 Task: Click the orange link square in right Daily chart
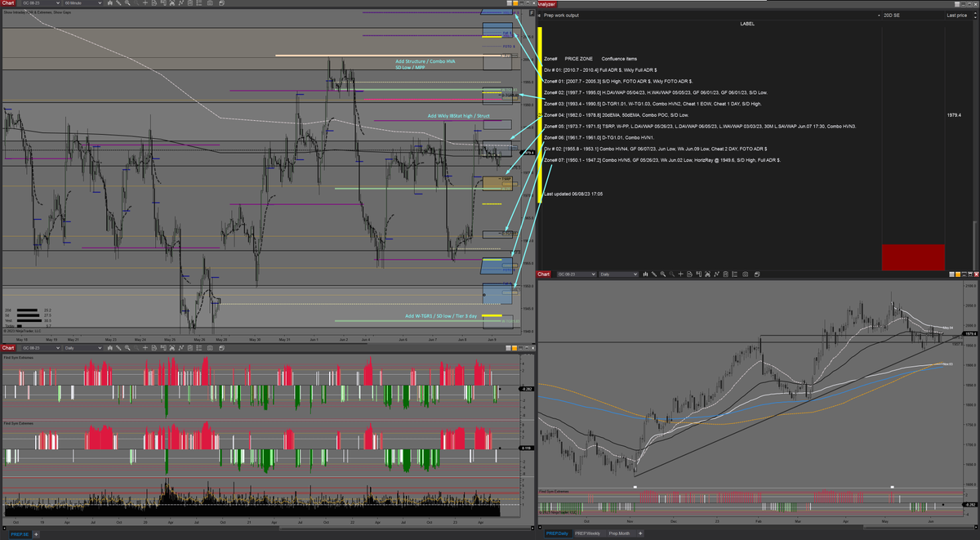(958, 274)
